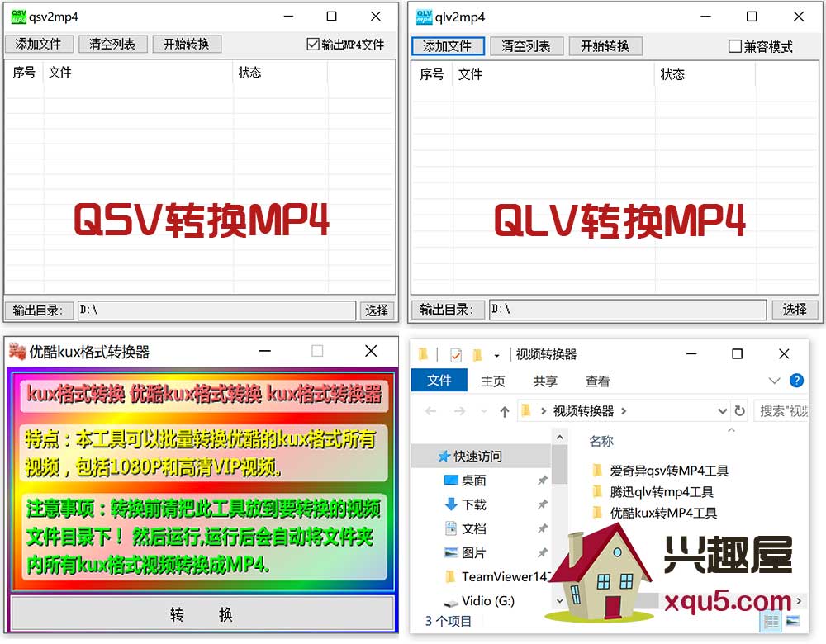The height and width of the screenshot is (644, 826).
Task: Enable the 兼容模式 checkbox
Action: click(735, 46)
